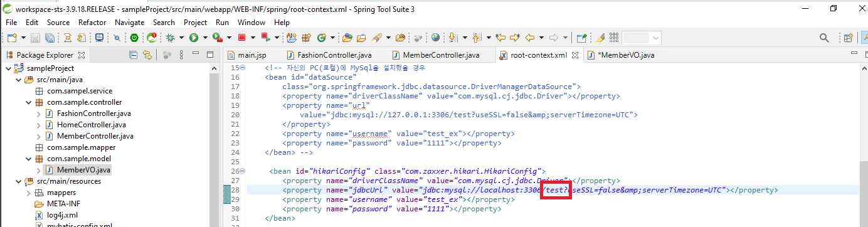Select MemberVO.java in Package Explorer
The width and height of the screenshot is (868, 227).
(83, 170)
